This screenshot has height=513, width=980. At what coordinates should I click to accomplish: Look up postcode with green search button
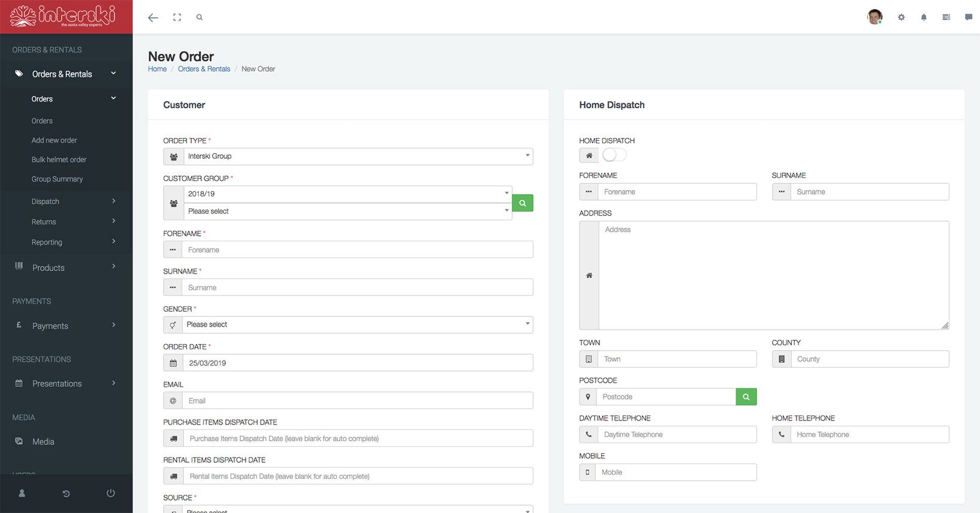pyautogui.click(x=746, y=397)
